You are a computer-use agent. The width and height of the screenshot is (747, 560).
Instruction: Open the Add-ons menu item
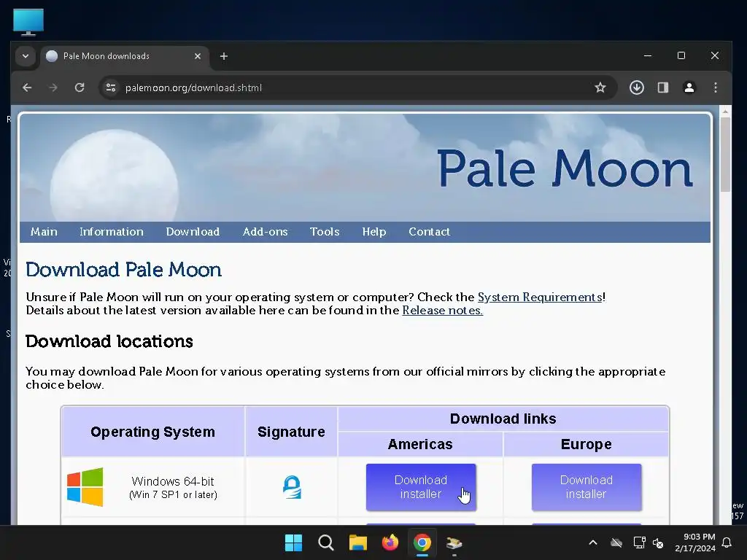click(266, 232)
